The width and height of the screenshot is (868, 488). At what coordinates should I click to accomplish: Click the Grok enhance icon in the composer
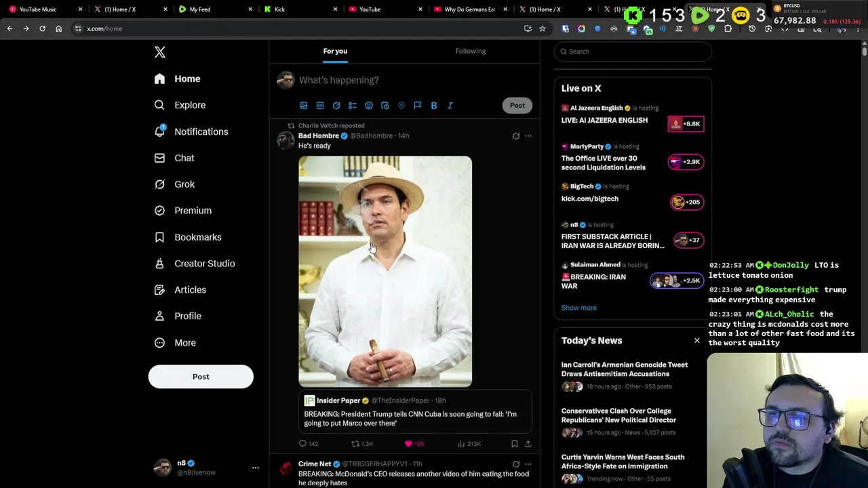tap(336, 106)
